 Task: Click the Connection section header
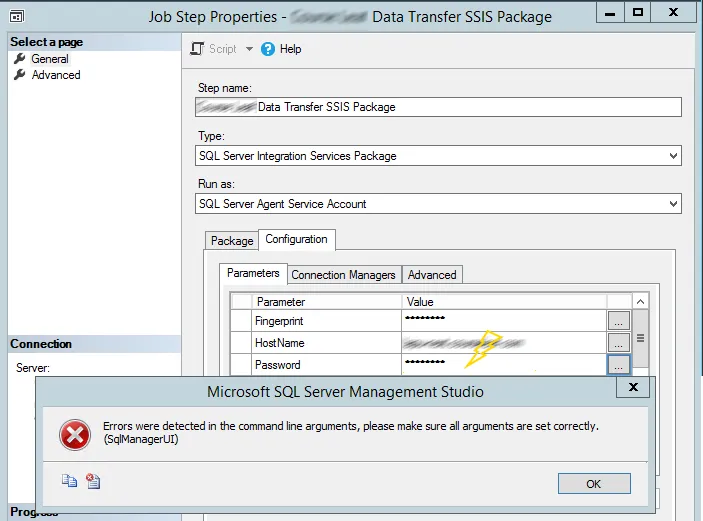[94, 344]
